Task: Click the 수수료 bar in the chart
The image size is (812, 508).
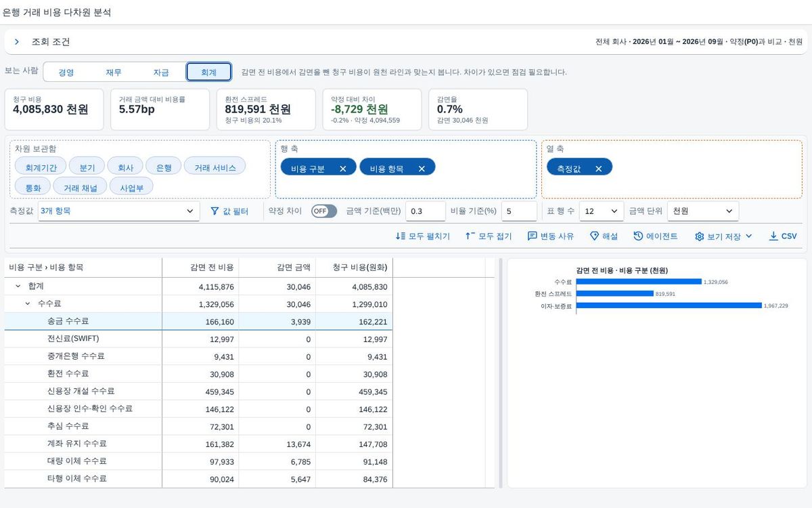Action: (x=639, y=282)
